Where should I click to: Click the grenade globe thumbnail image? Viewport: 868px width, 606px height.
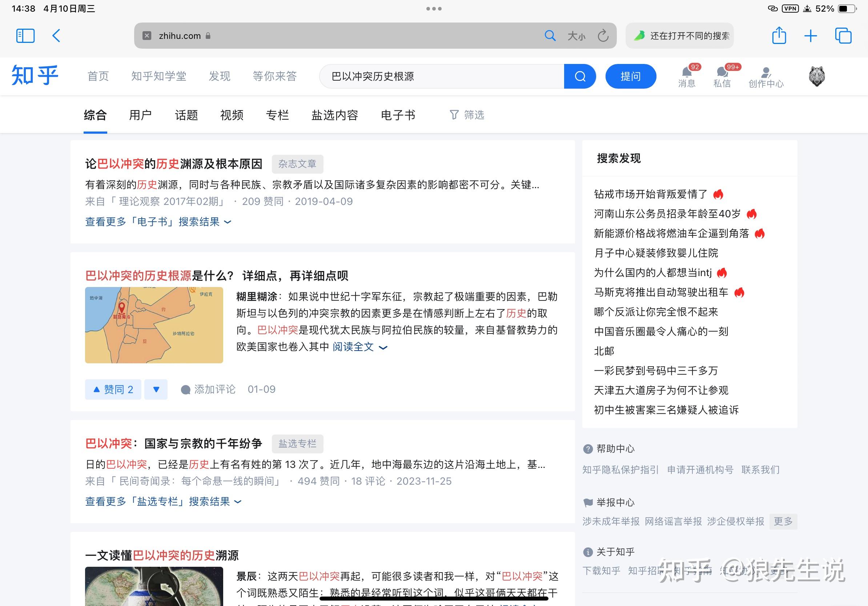tap(154, 586)
